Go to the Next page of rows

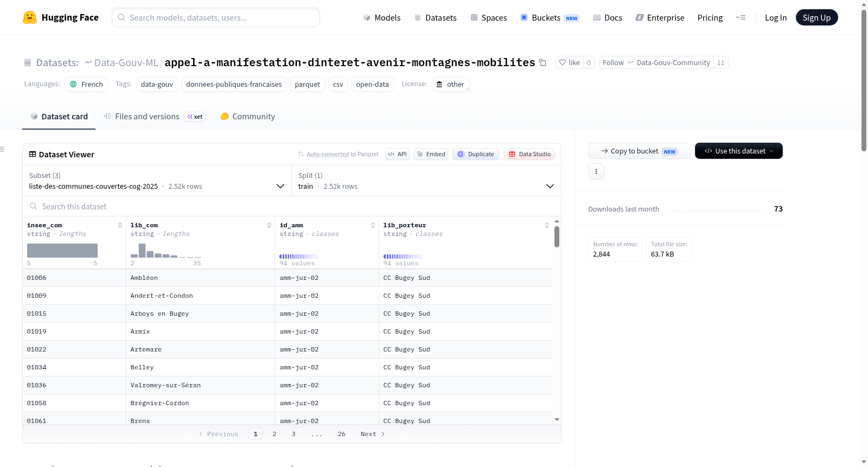(373, 434)
